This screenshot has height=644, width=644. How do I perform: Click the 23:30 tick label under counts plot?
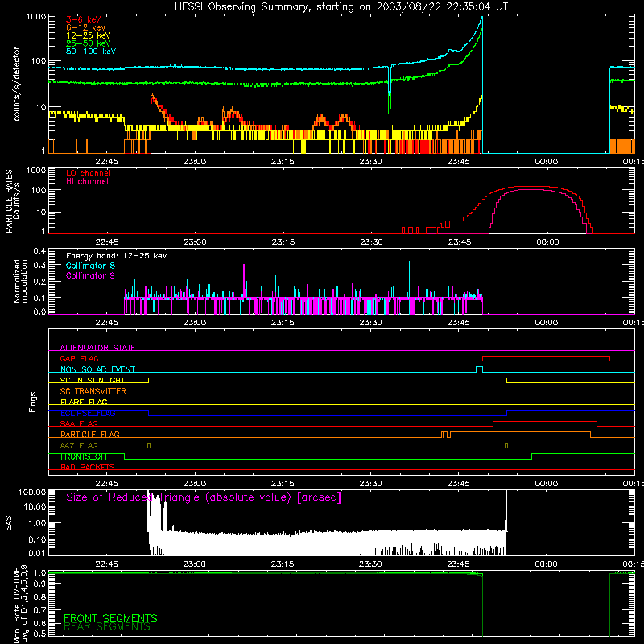pyautogui.click(x=370, y=162)
